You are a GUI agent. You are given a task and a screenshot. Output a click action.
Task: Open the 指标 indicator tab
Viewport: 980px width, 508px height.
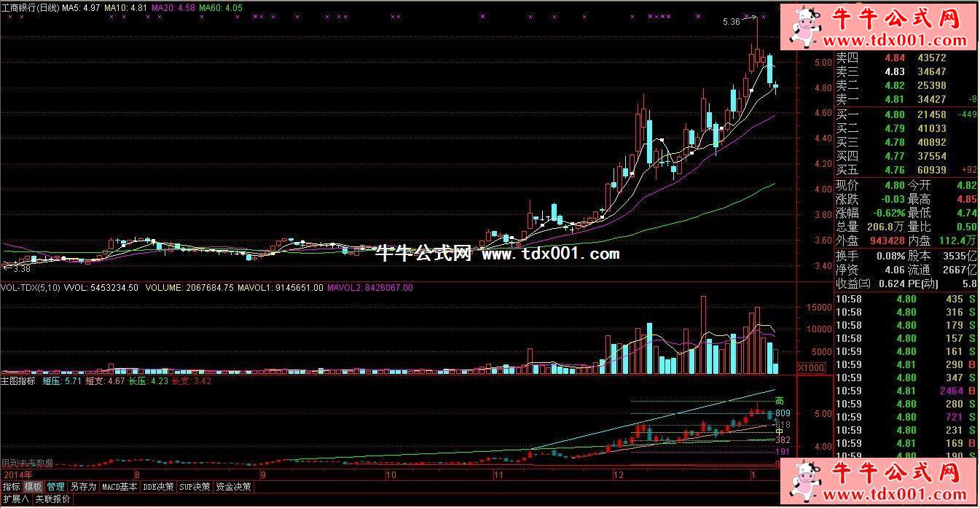11,486
